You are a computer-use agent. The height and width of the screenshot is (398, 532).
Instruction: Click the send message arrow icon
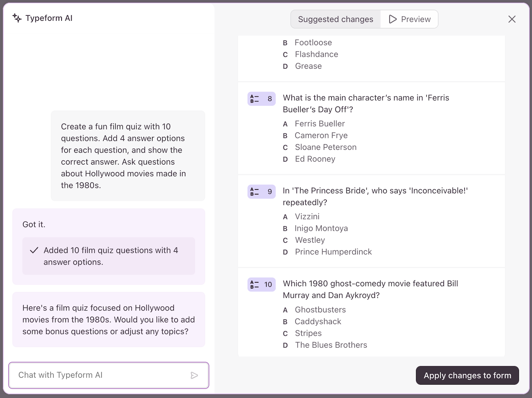(194, 375)
